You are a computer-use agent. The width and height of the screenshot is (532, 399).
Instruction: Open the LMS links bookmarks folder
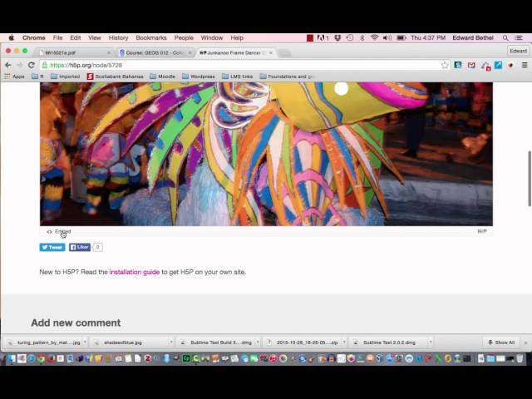[237, 76]
